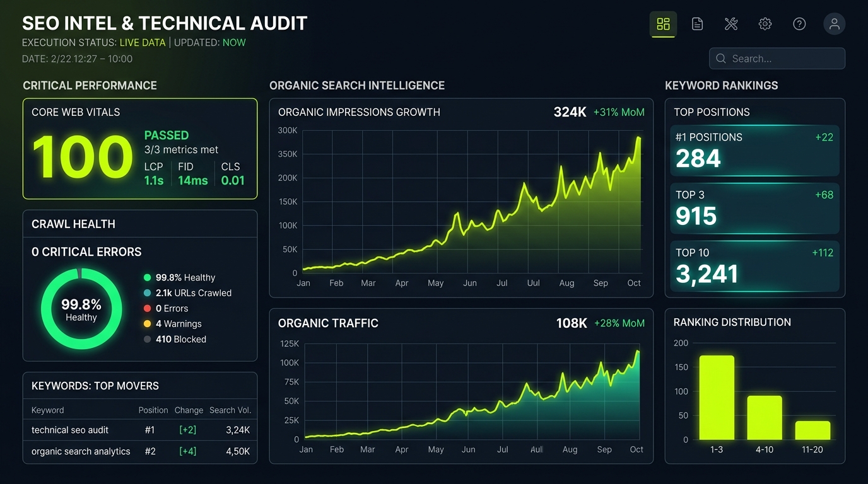The height and width of the screenshot is (484, 868).
Task: Focus the Search input field
Action: coord(777,59)
